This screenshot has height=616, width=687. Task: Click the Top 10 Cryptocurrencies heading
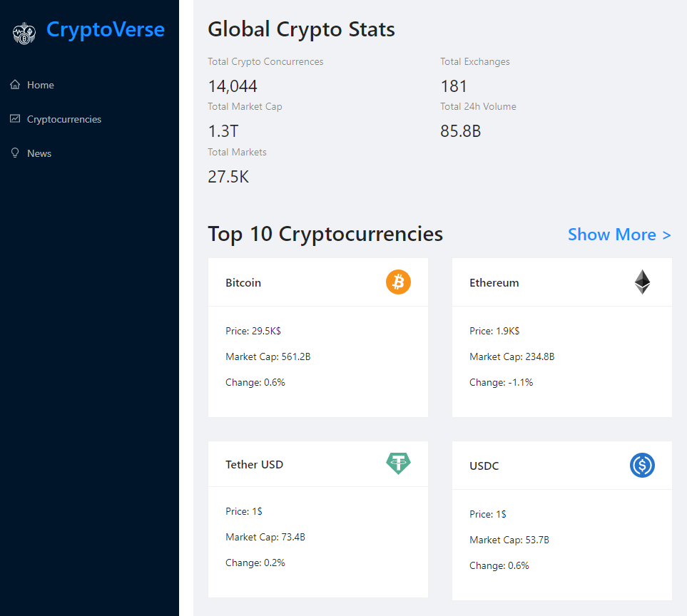click(325, 235)
